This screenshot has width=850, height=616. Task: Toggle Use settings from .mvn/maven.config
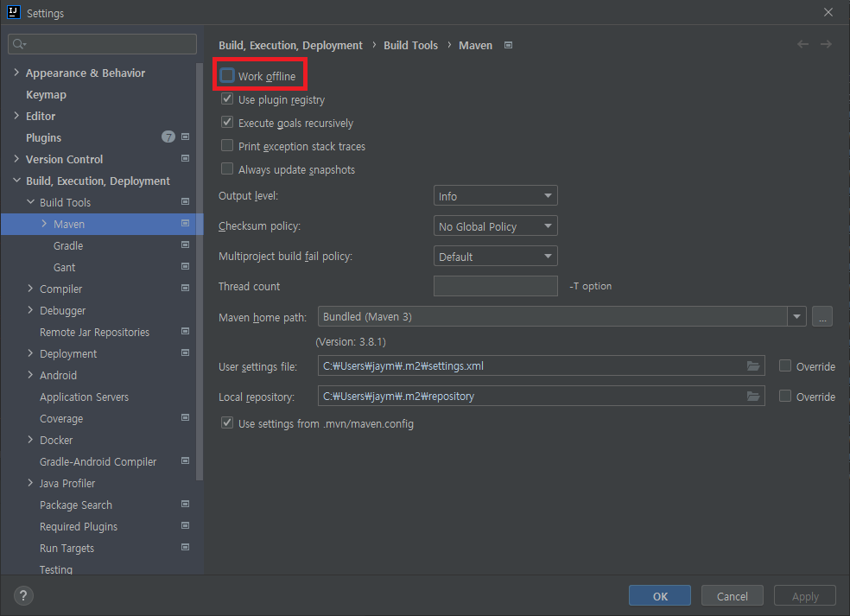(227, 423)
